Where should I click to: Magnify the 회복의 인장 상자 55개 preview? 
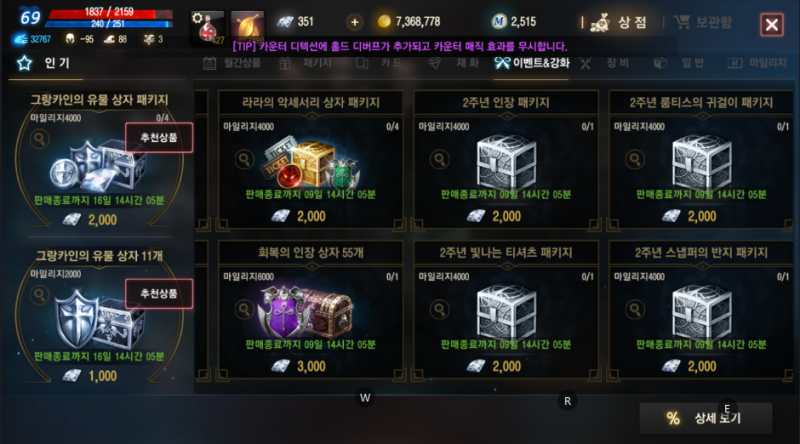(244, 309)
